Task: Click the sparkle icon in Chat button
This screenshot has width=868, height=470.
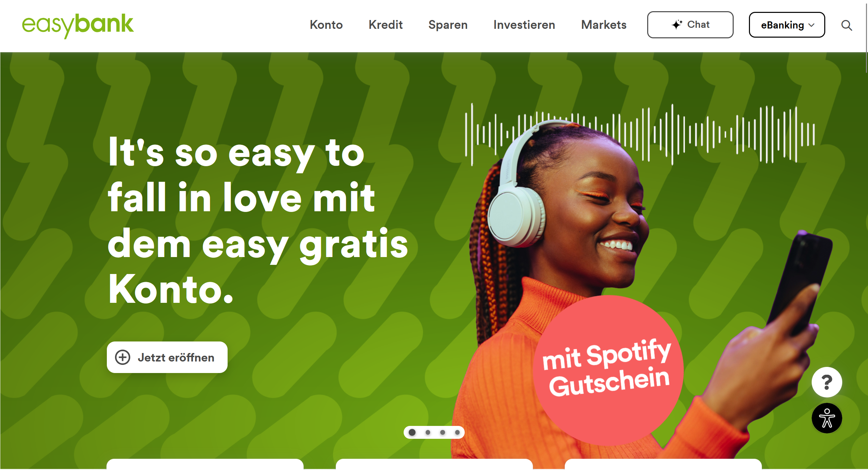Action: 677,24
